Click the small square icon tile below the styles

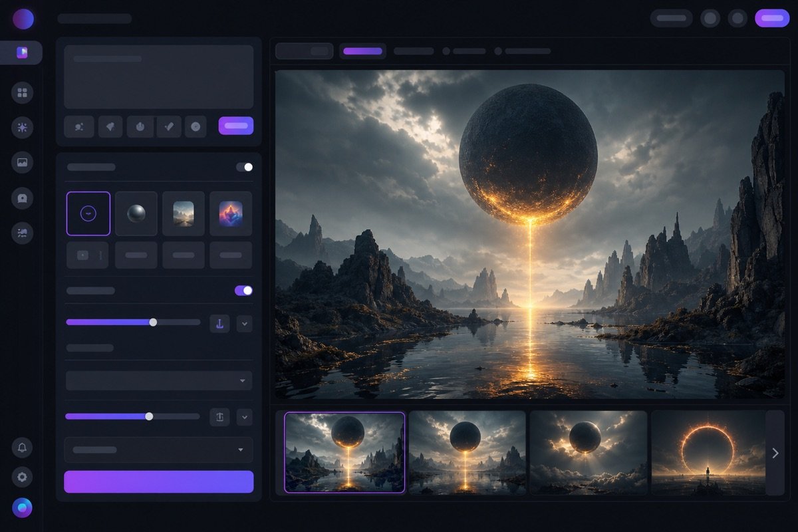coord(87,255)
